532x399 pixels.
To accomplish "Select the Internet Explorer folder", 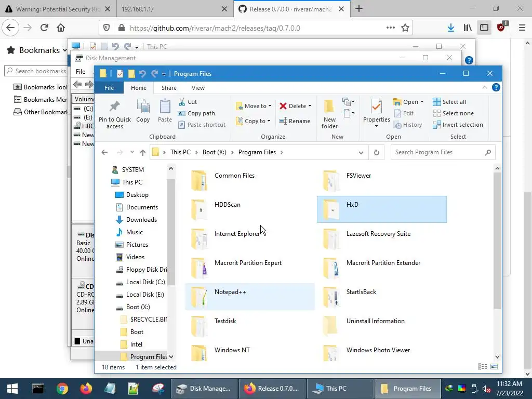I will click(249, 238).
